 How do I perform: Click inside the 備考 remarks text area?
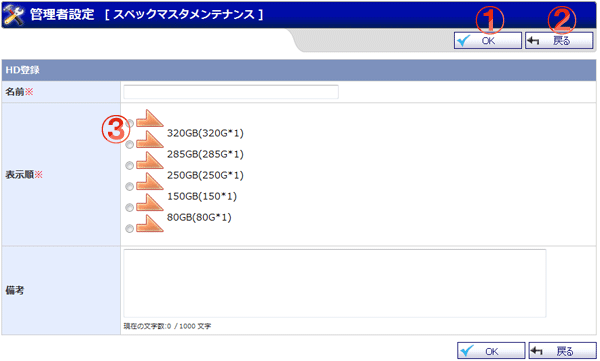tap(335, 283)
